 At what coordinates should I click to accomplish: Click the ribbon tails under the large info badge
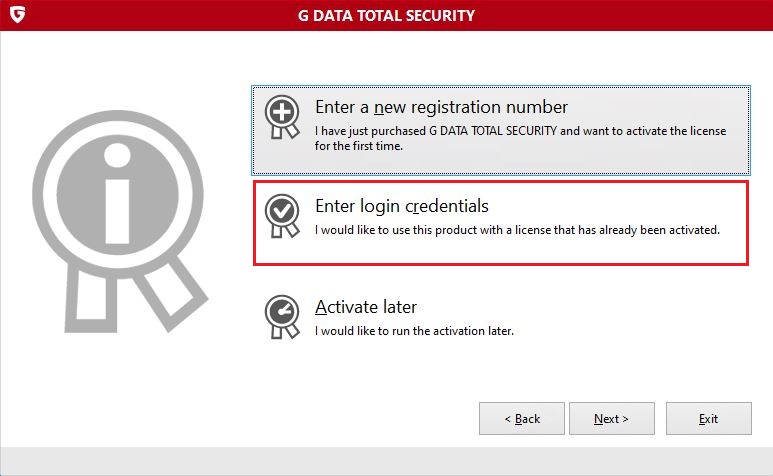(136, 296)
